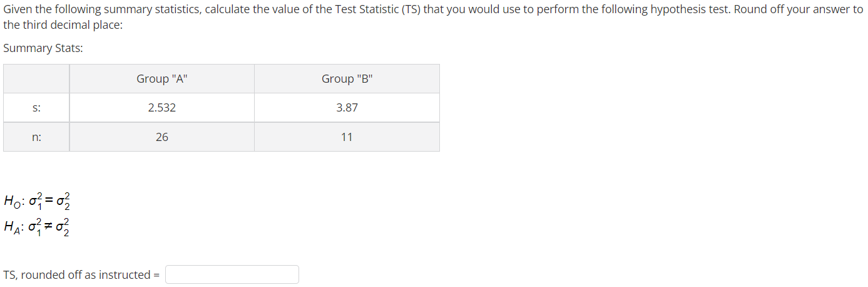868x287 pixels.
Task: Click "the third decimal place:" text
Action: pos(63,25)
